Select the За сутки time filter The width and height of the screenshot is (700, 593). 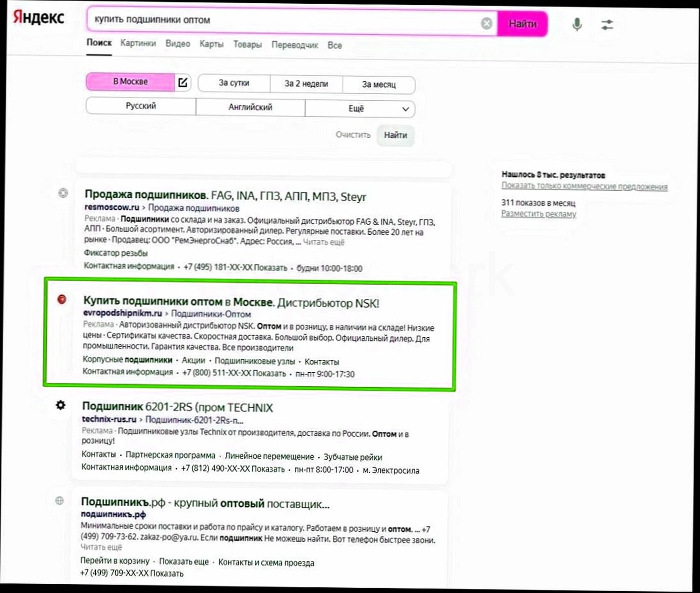click(234, 83)
